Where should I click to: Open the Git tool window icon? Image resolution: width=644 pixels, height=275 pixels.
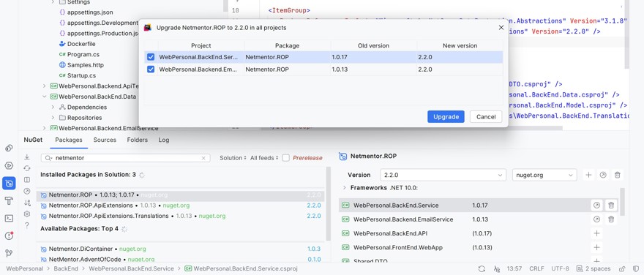tap(9, 253)
